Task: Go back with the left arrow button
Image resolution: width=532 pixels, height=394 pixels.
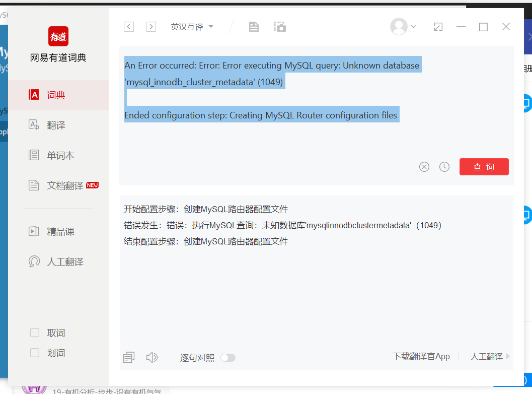Action: pyautogui.click(x=128, y=27)
